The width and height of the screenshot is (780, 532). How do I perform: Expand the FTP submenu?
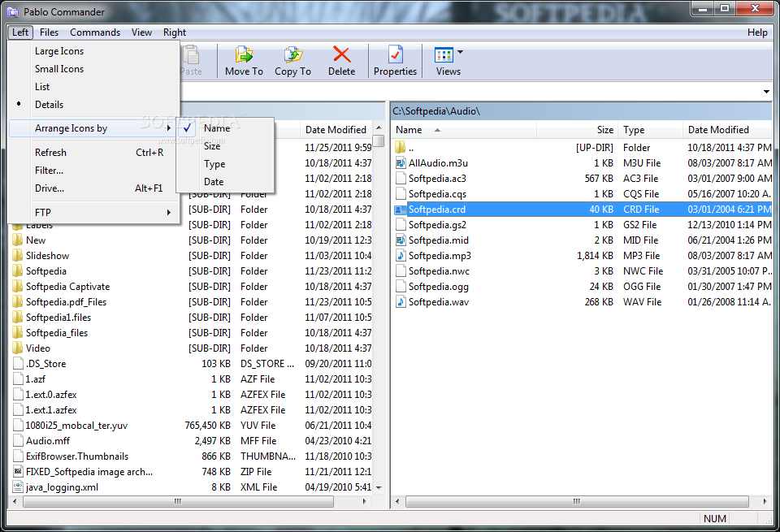(93, 212)
